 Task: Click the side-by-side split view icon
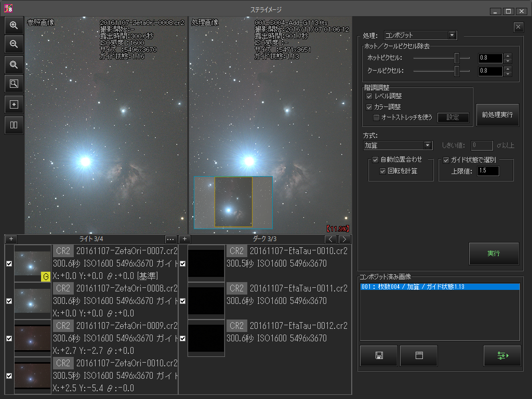coord(14,125)
